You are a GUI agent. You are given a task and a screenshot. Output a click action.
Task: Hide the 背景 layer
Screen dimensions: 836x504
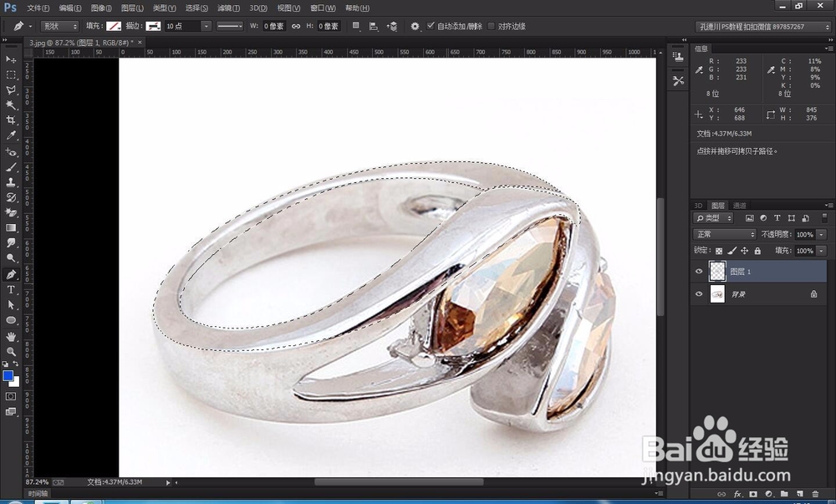click(700, 293)
